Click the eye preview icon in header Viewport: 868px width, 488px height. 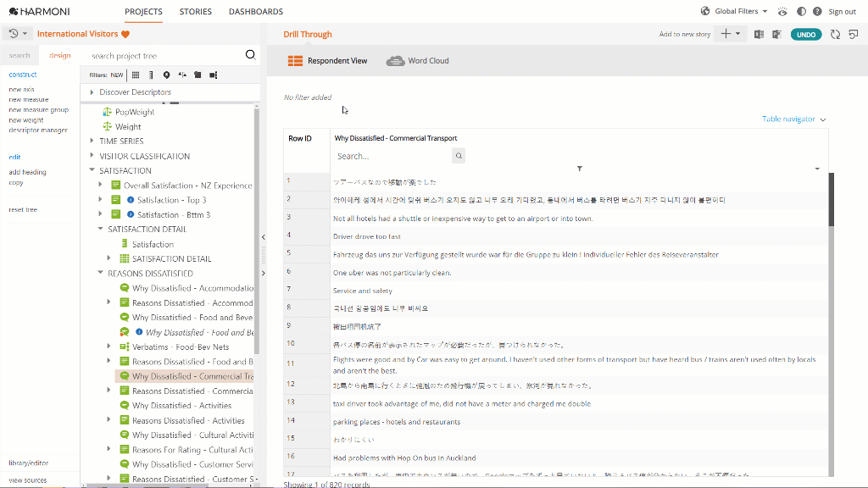tap(782, 11)
